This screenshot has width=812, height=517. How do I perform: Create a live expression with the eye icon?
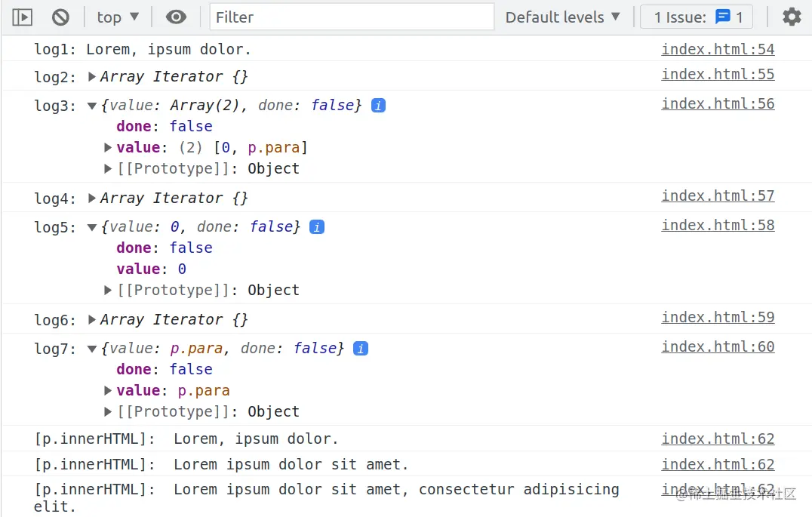[x=176, y=17]
